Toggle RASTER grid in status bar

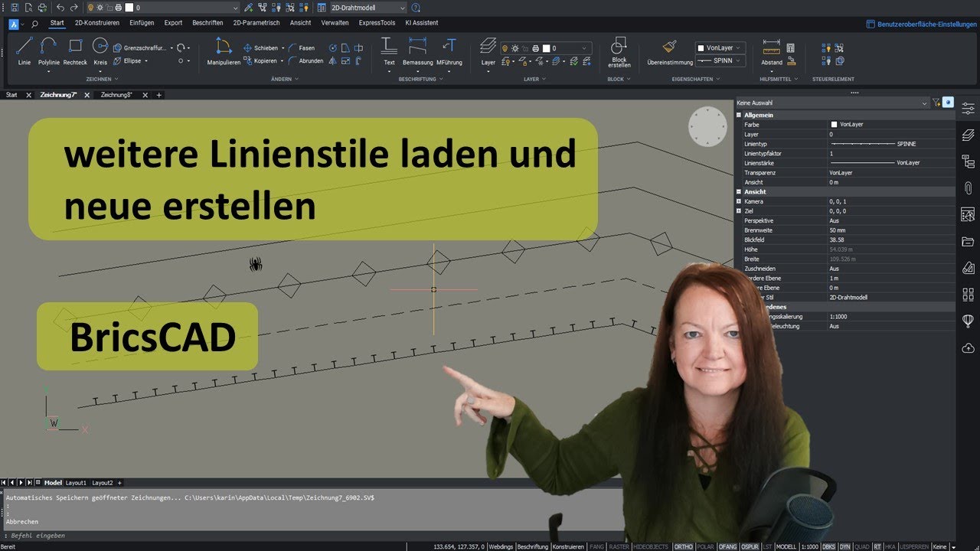619,546
